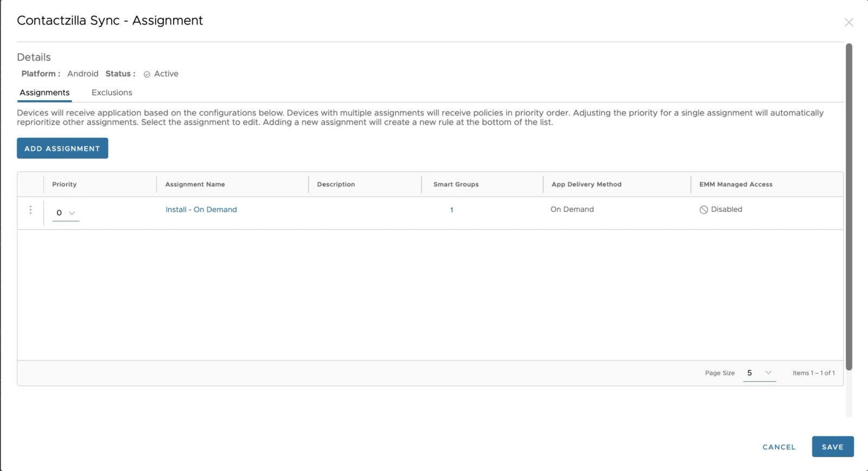Click the Cancel button
868x471 pixels.
click(x=779, y=447)
